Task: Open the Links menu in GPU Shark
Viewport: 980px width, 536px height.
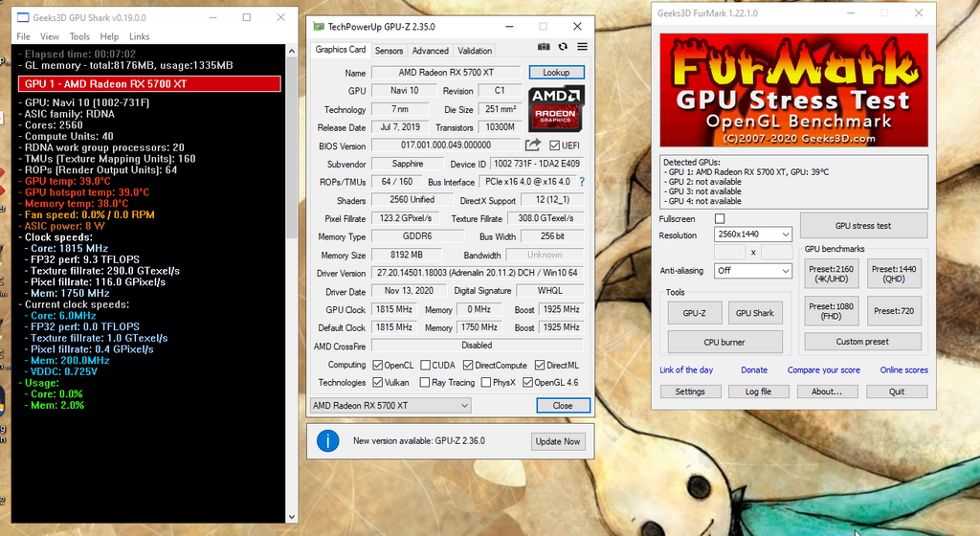Action: click(x=139, y=36)
